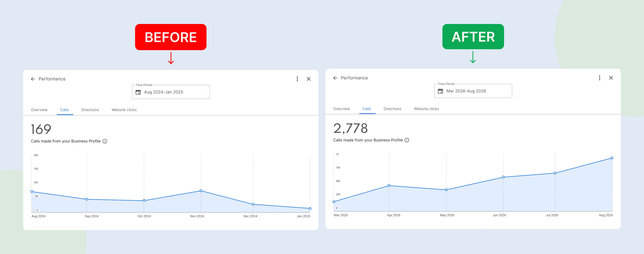
Task: Click the Jul 2026 axis label
Action: coord(552,215)
